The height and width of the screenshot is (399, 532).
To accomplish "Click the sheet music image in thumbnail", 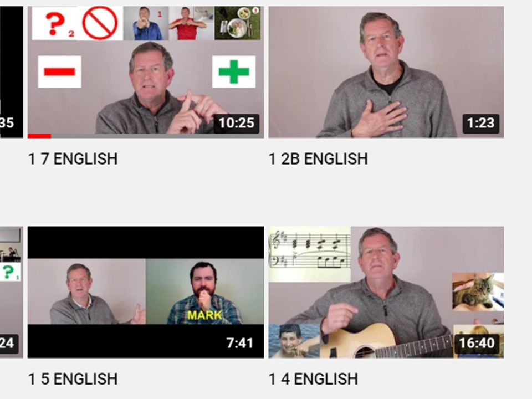I will (310, 254).
